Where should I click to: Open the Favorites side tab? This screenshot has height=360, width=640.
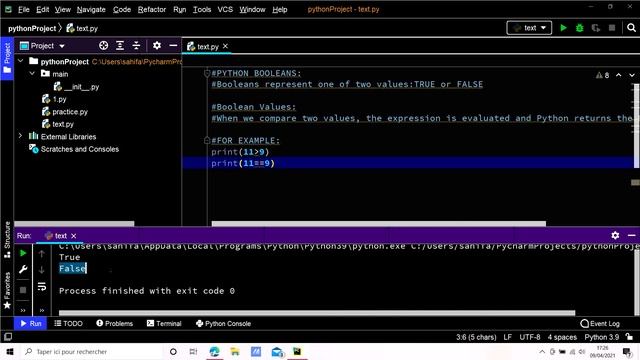[7, 290]
